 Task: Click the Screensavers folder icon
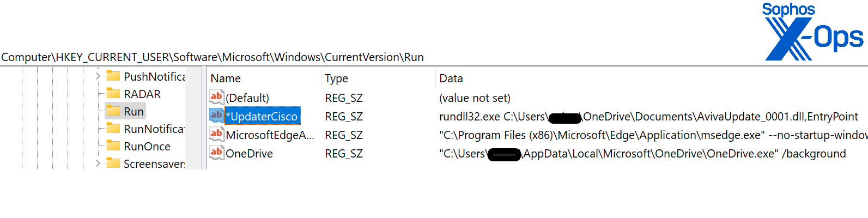(x=113, y=163)
